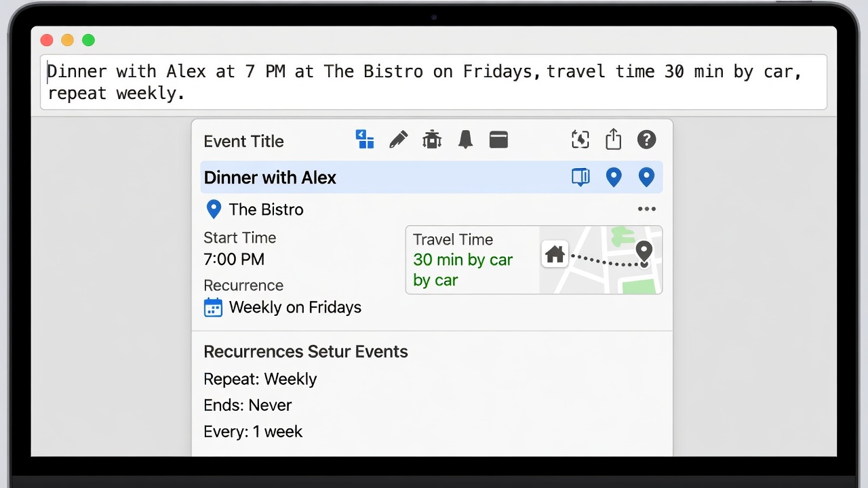Click the robot icon beside the pencil

click(x=432, y=140)
